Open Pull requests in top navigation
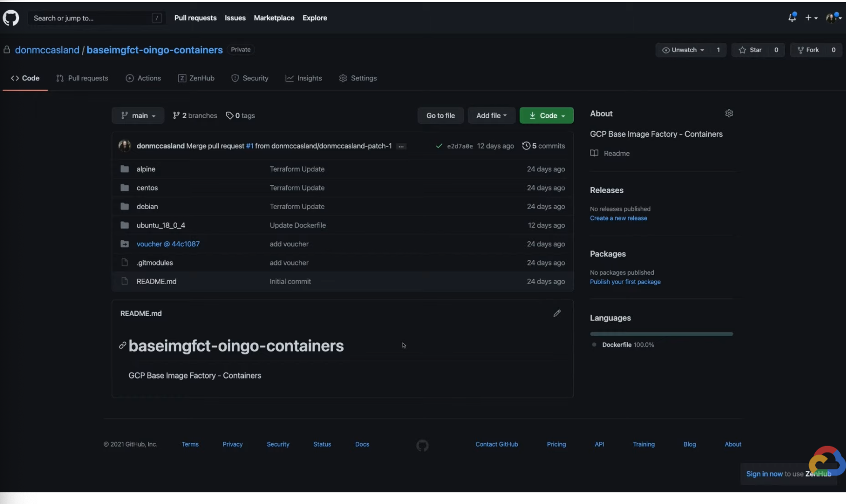This screenshot has height=504, width=846. point(195,18)
